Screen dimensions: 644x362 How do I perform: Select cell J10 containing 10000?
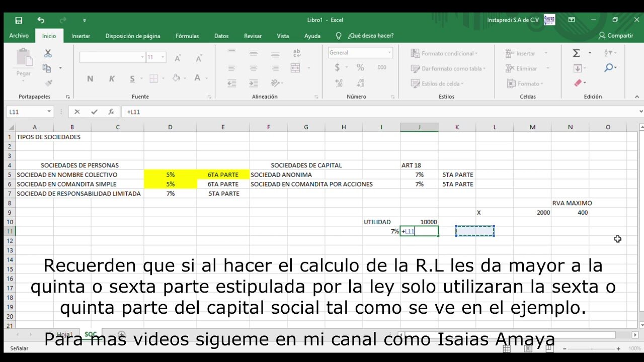[419, 222]
